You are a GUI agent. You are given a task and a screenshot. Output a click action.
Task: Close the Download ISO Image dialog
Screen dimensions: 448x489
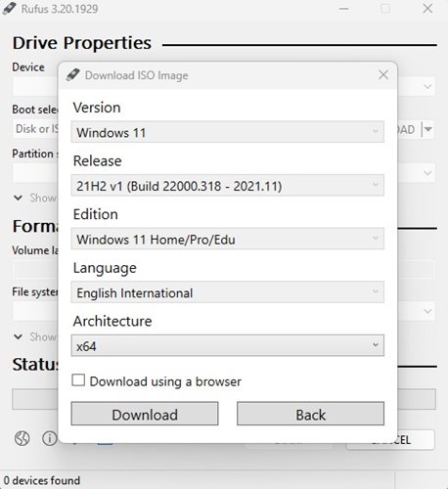pos(383,75)
